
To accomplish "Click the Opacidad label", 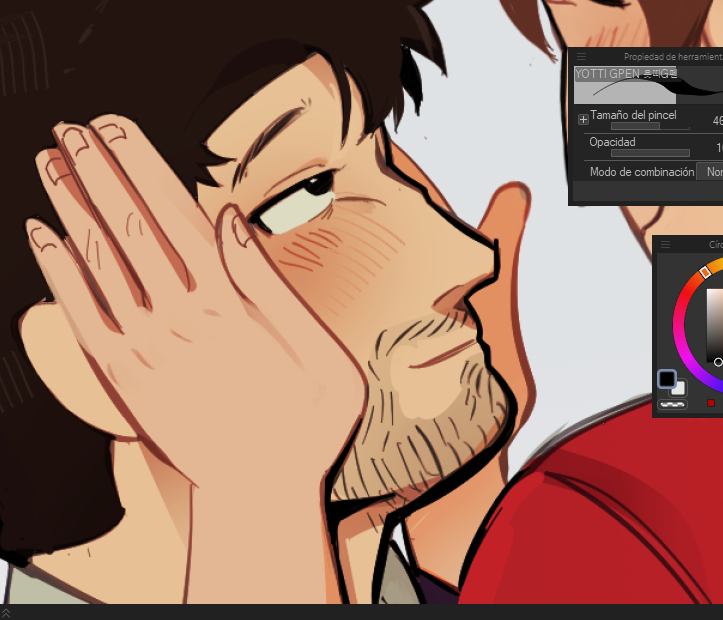I will click(x=612, y=142).
